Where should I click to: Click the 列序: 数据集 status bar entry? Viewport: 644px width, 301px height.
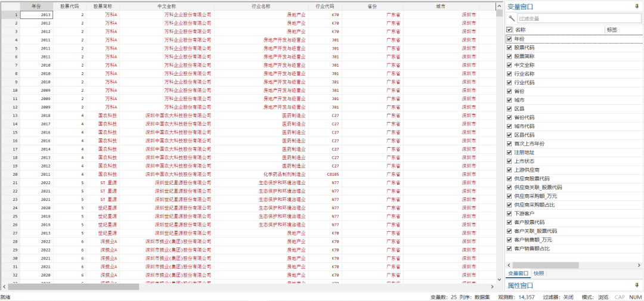pyautogui.click(x=476, y=297)
